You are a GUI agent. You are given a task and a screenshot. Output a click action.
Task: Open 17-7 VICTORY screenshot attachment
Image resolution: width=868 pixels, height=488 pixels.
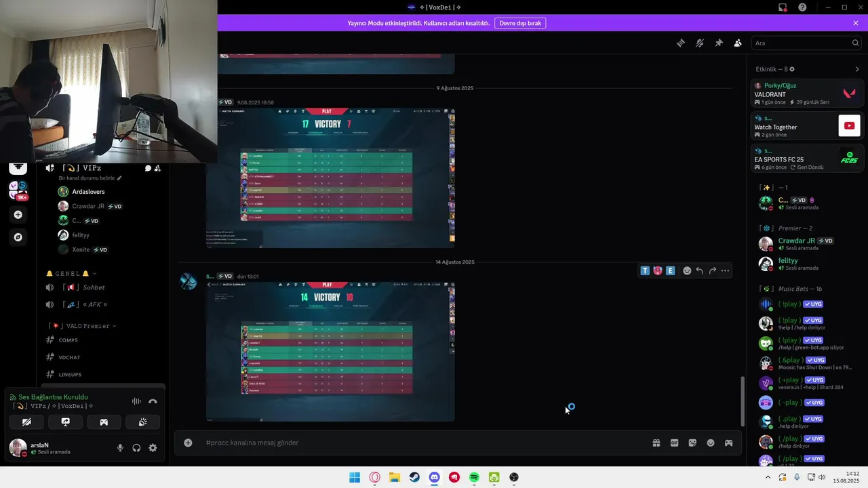pyautogui.click(x=330, y=178)
